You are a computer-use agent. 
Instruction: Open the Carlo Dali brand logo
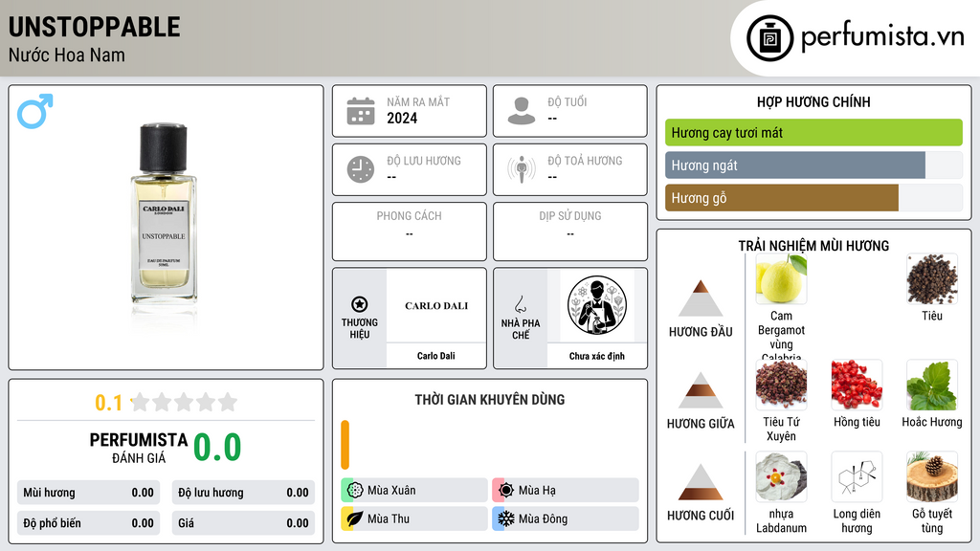click(436, 305)
